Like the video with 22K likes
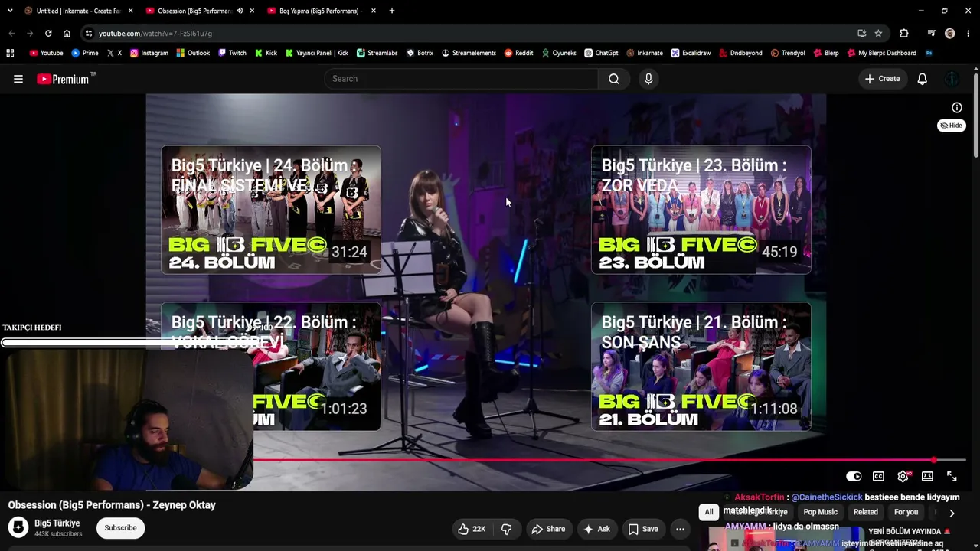This screenshot has width=980, height=551. coord(472,529)
